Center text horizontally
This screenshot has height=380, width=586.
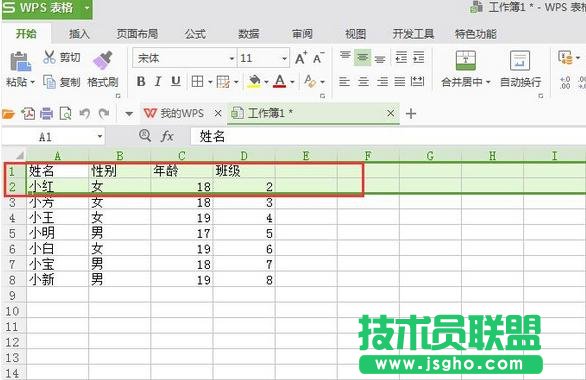363,81
